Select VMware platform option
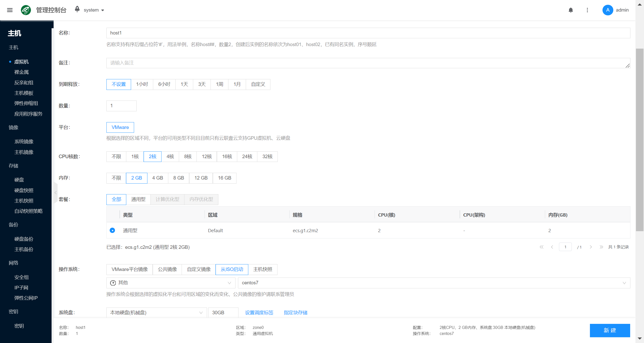The width and height of the screenshot is (644, 343). click(x=120, y=127)
